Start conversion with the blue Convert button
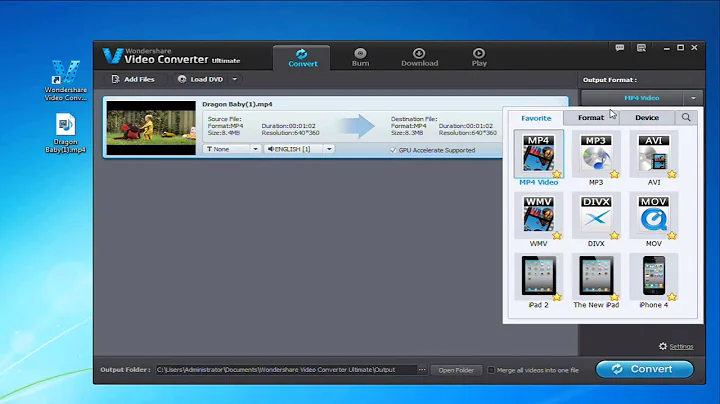The width and height of the screenshot is (720, 404). point(645,369)
